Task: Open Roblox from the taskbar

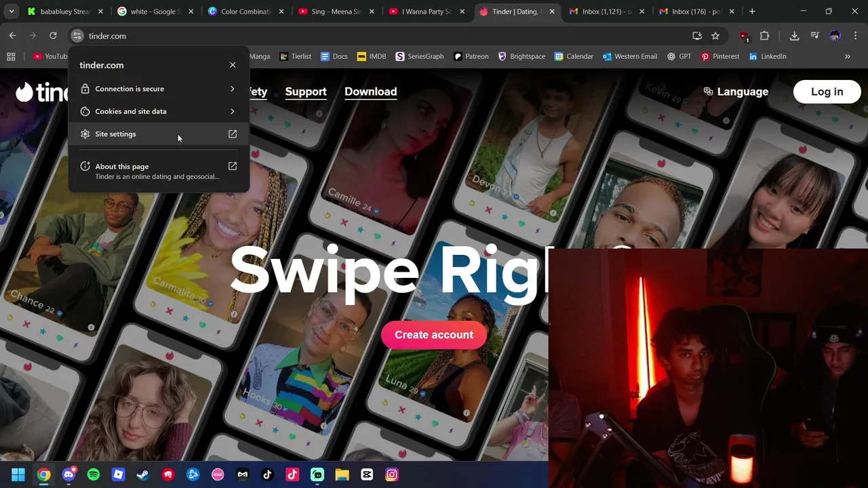Action: tap(118, 475)
